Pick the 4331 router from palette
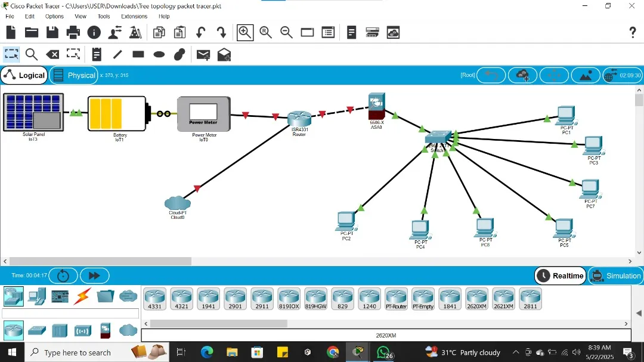The image size is (644, 362). [155, 299]
